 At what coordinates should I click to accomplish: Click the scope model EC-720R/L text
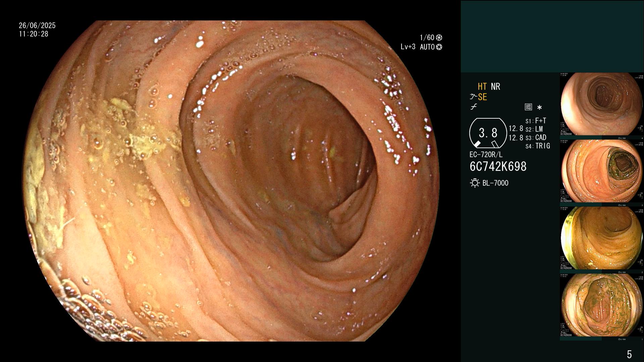coord(486,155)
